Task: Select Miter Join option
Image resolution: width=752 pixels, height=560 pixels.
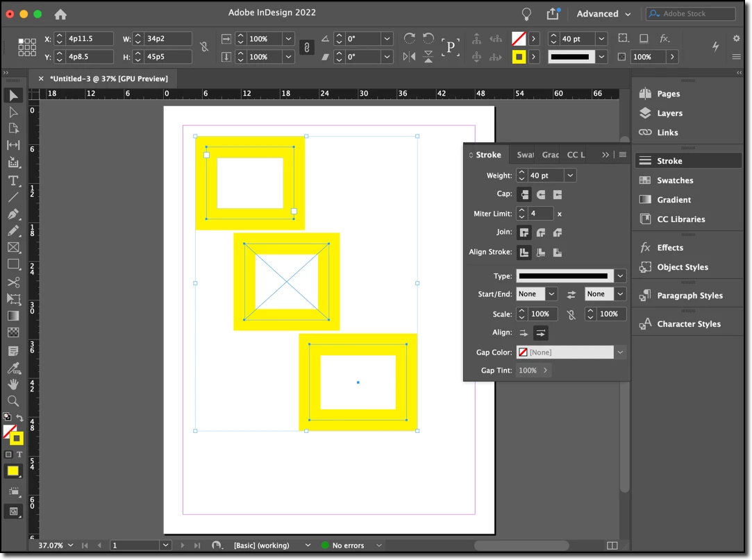Action: pos(524,232)
